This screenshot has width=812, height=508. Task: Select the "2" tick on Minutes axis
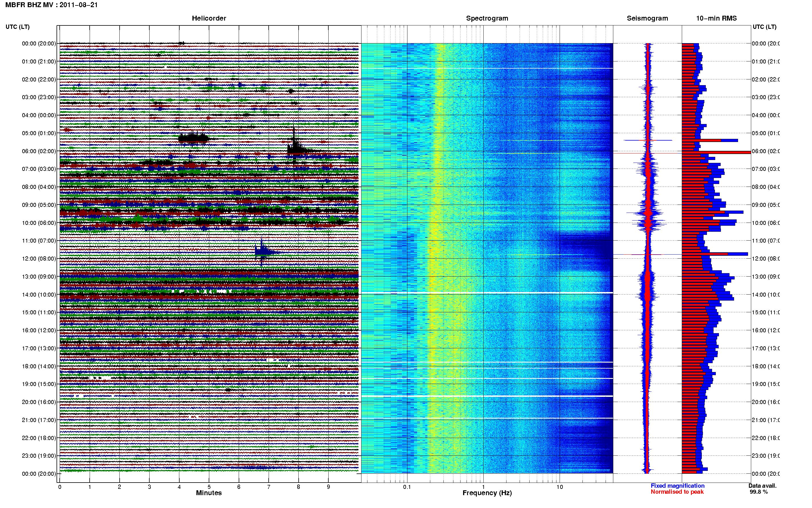[120, 487]
